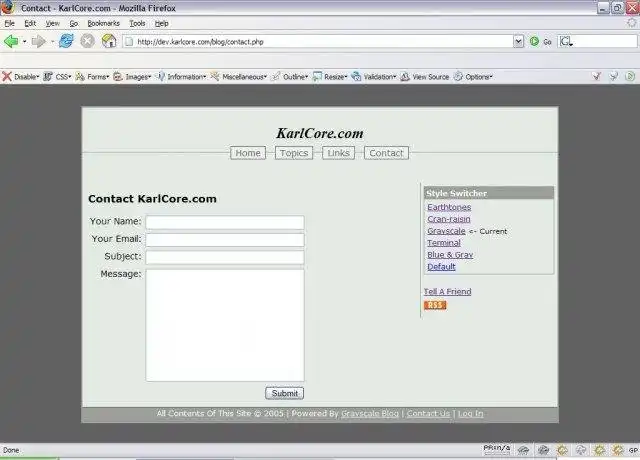The width and height of the screenshot is (640, 460).
Task: Click View Source in Web Developer toolbar
Action: click(424, 76)
